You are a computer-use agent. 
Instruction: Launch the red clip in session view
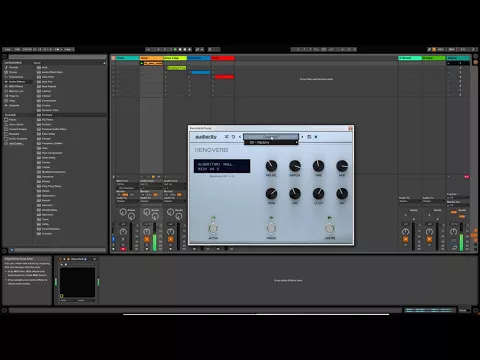tap(224, 77)
